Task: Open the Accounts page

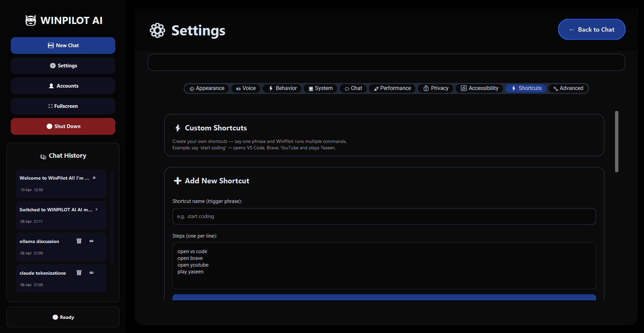Action: (63, 86)
